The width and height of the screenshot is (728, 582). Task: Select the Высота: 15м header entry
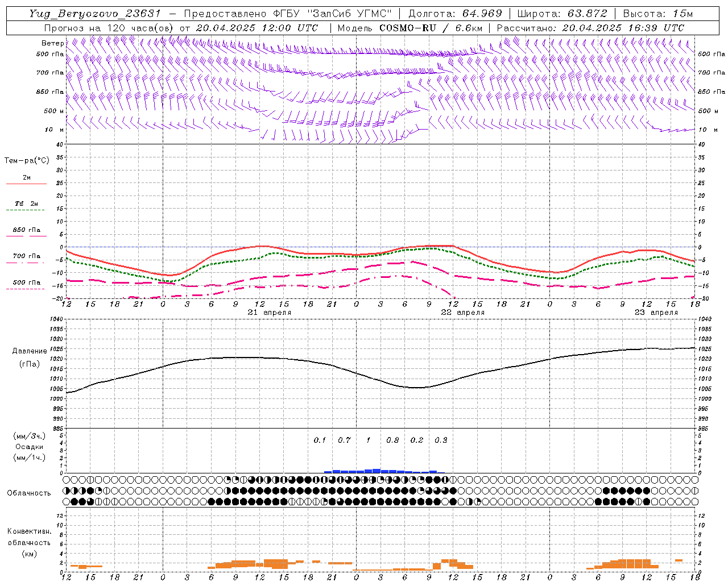658,14
